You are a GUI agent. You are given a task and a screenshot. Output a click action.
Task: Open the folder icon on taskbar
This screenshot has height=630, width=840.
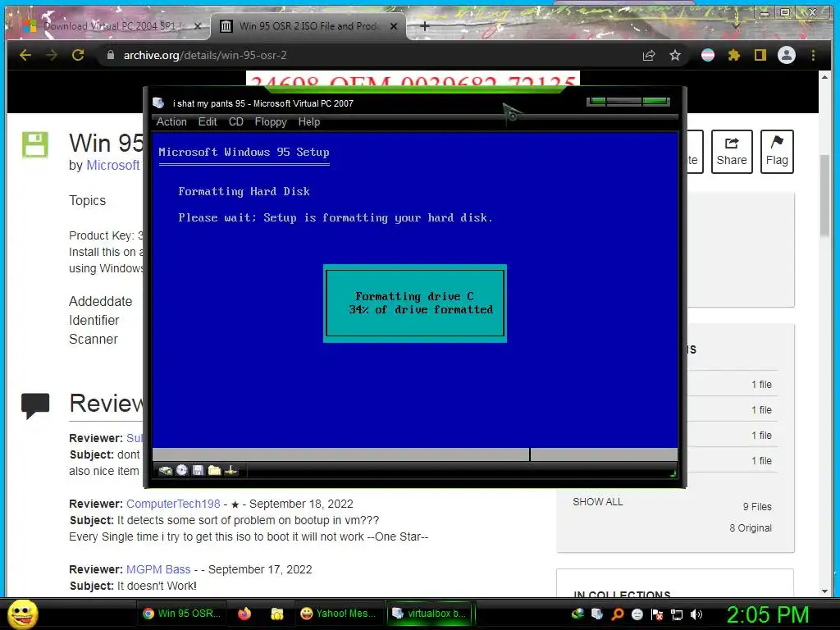click(277, 614)
